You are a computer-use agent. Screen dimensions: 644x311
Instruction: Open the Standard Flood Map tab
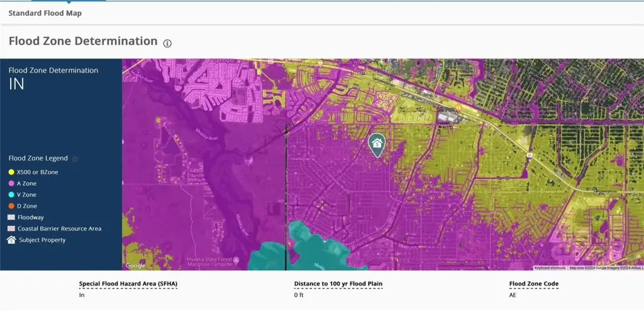(x=45, y=13)
